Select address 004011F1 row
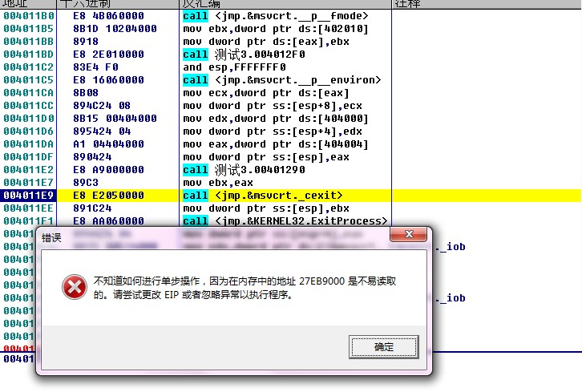This screenshot has height=392, width=582. 29,221
